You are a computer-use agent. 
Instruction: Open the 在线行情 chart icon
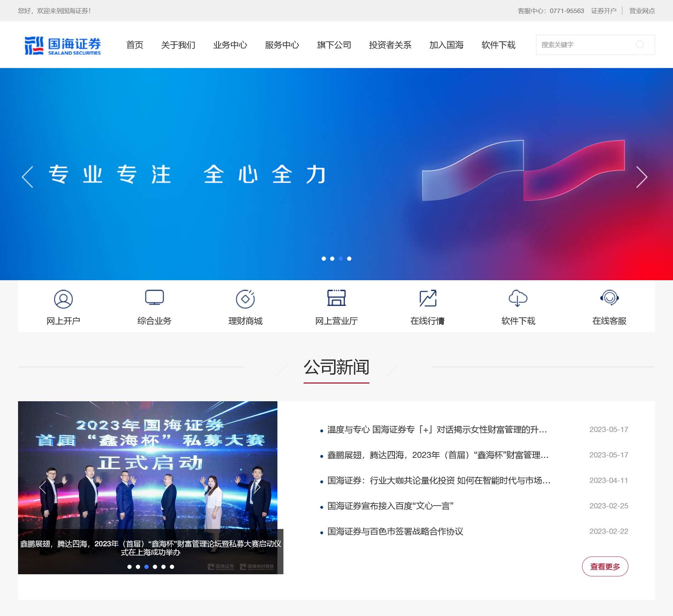(427, 298)
